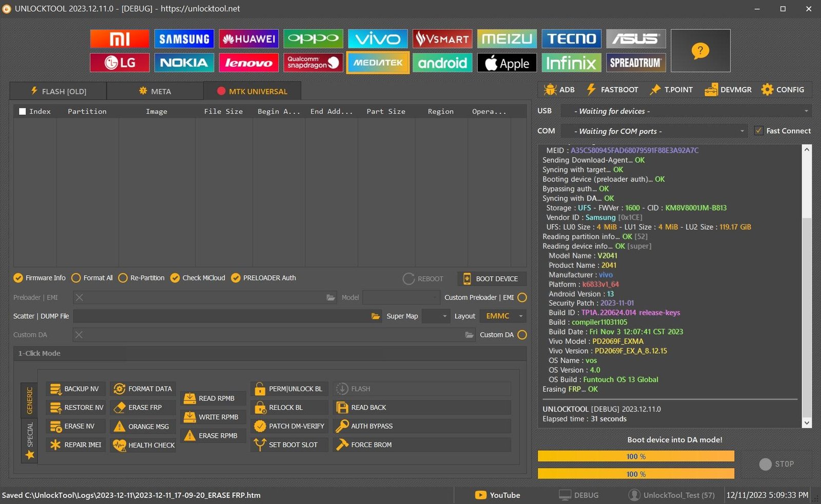Disable the Fast Connect checkbox
Screen dimensions: 821x504
(758, 131)
